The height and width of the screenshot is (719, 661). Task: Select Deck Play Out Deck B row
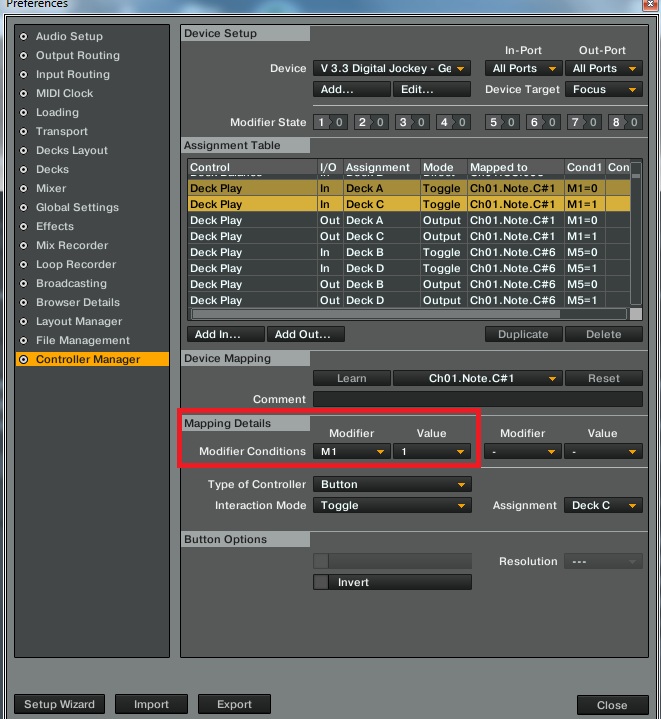[409, 285]
